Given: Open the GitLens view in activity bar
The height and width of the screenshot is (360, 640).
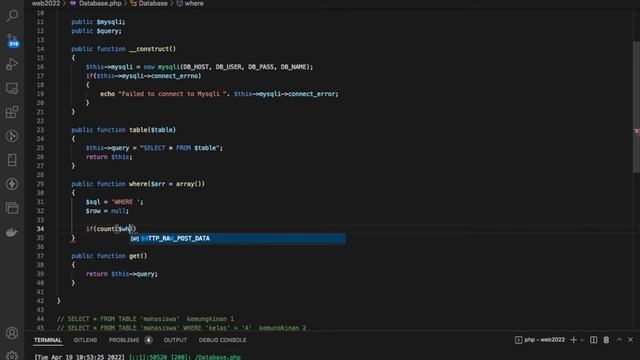Looking at the screenshot, I should point(12,136).
